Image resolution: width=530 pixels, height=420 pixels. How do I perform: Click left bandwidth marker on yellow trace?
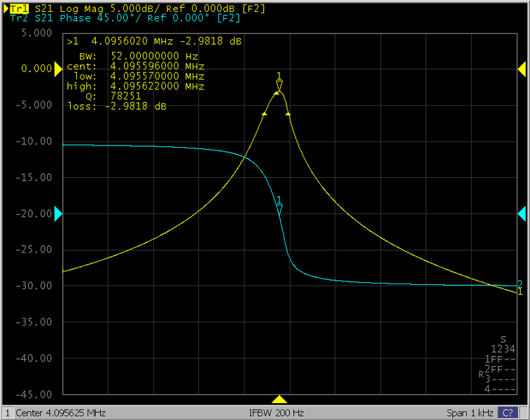[x=264, y=115]
